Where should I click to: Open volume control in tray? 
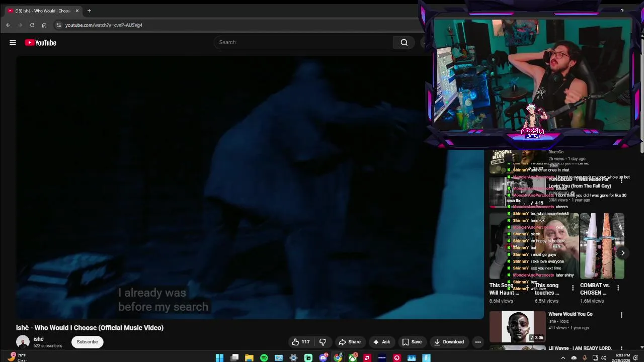point(603,358)
